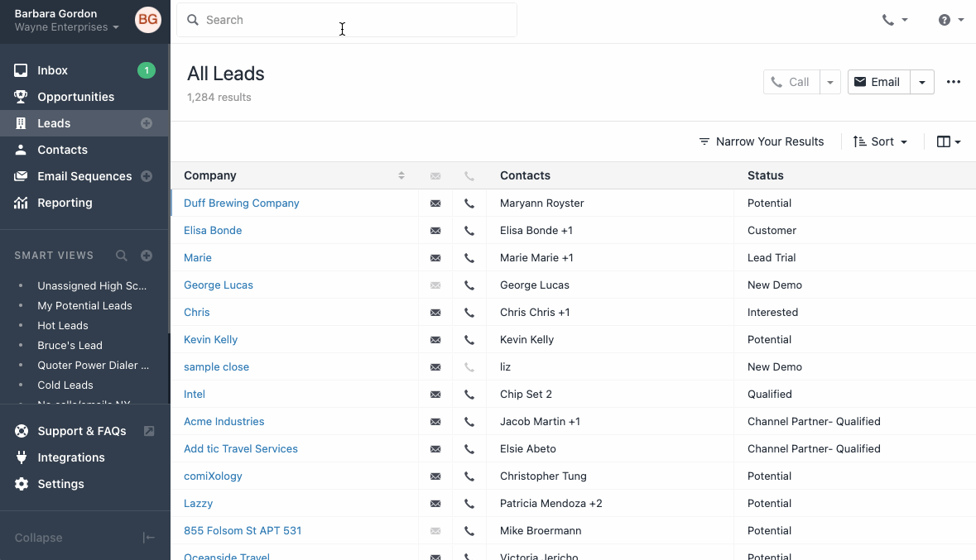Open the phone dropdown in header
976x560 pixels.
point(895,20)
